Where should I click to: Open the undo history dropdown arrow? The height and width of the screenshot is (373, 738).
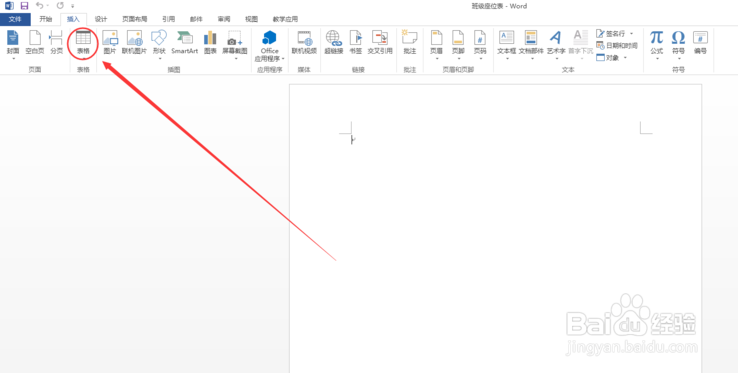(48, 6)
